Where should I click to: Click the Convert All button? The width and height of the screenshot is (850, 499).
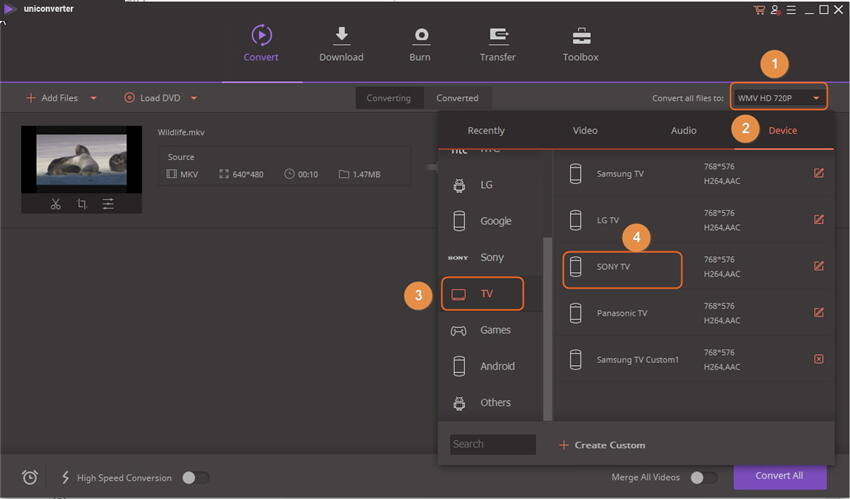780,476
